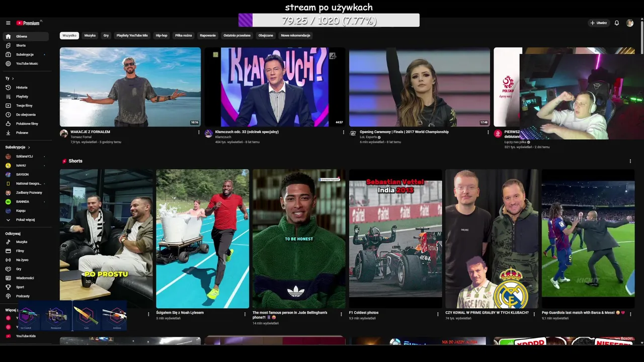Open the account avatar menu

[x=630, y=23]
